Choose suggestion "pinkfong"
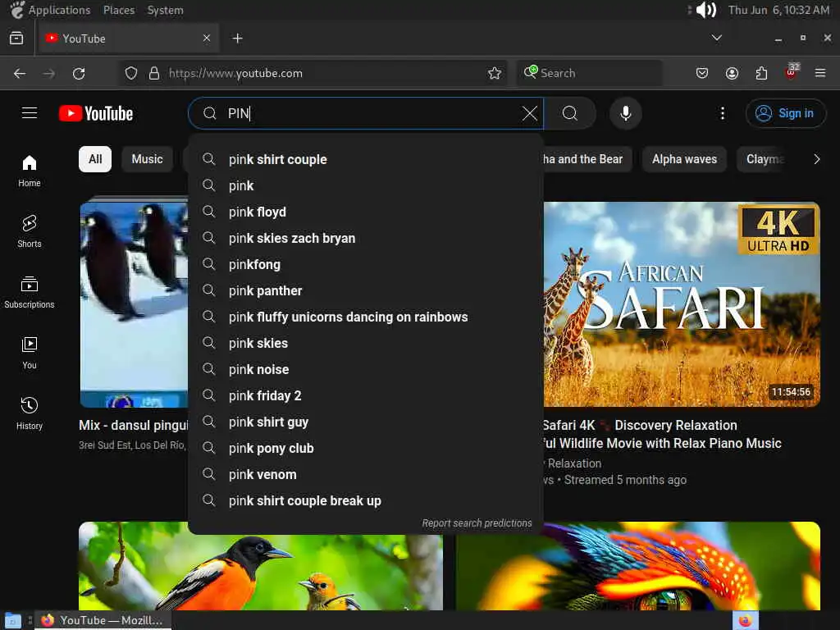This screenshot has height=630, width=840. click(365, 264)
